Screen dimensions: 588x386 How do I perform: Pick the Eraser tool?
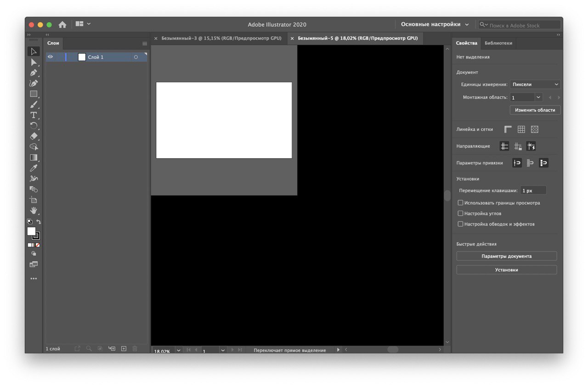pyautogui.click(x=34, y=136)
